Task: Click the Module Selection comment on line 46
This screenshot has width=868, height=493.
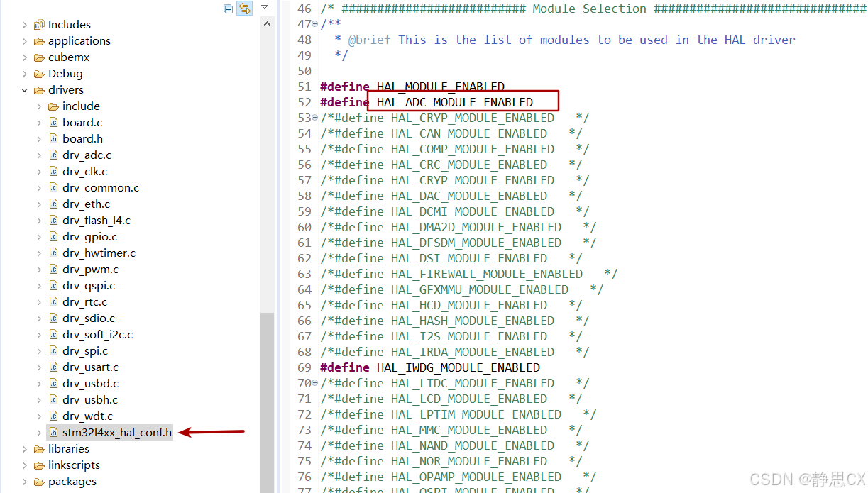Action: click(x=593, y=9)
